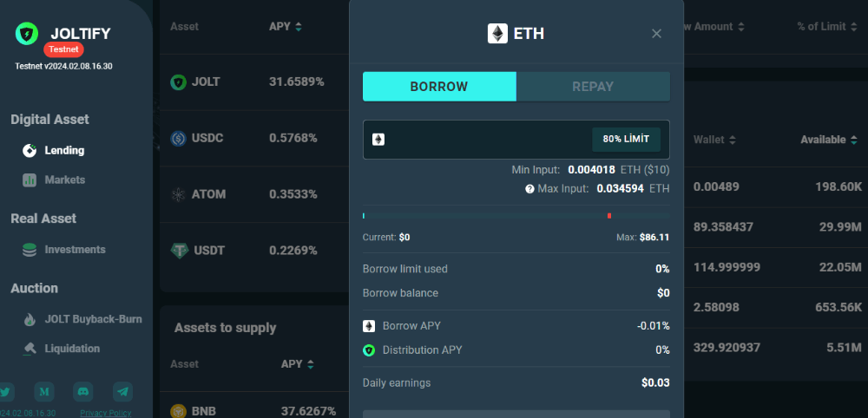The image size is (868, 418).
Task: Click the red limit marker on bar
Action: coord(609,216)
